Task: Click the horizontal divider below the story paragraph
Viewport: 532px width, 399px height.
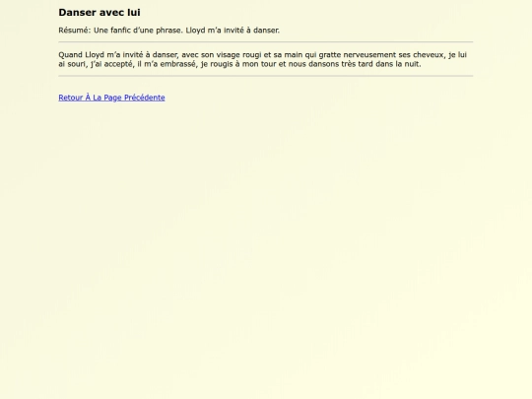Action: click(266, 76)
